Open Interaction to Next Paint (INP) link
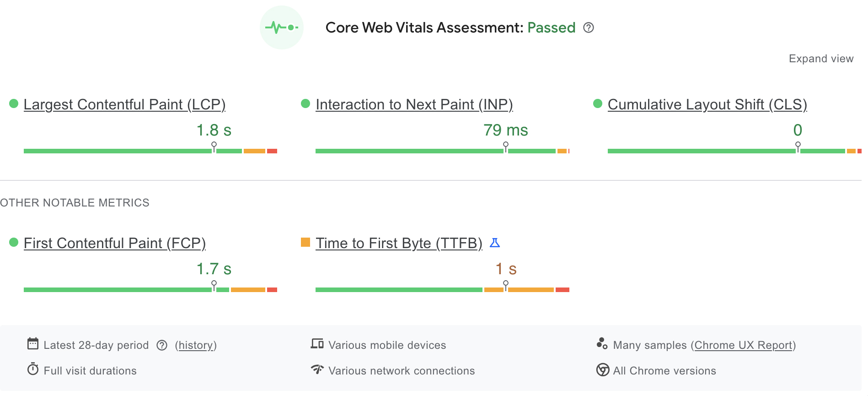Viewport: 868px width, 396px height. tap(414, 104)
